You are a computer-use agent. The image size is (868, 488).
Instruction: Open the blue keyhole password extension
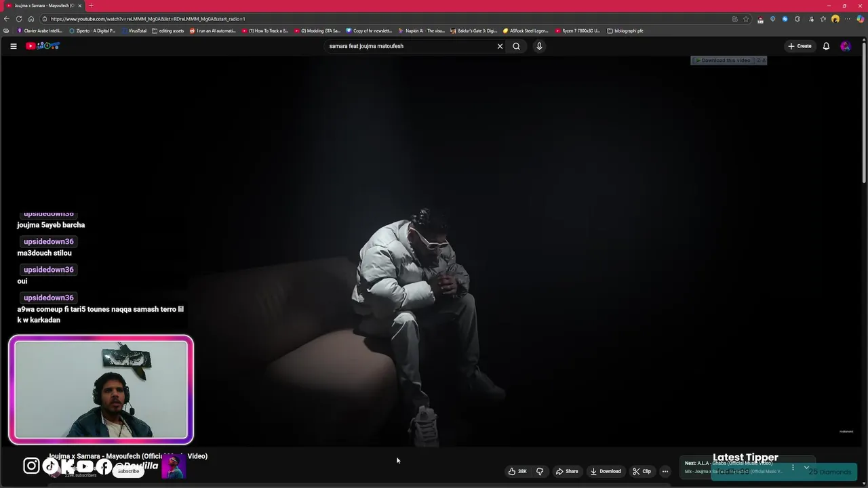coord(772,19)
